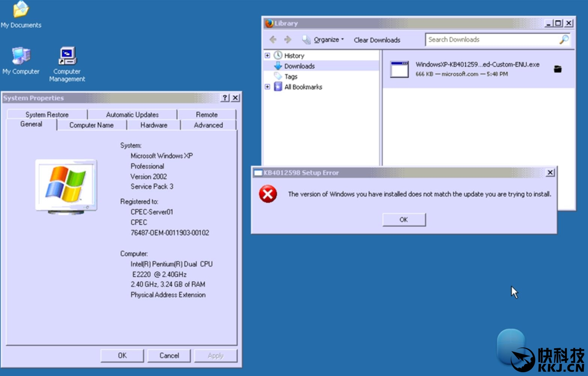This screenshot has height=376, width=588.
Task: Close the Library window
Action: point(569,23)
